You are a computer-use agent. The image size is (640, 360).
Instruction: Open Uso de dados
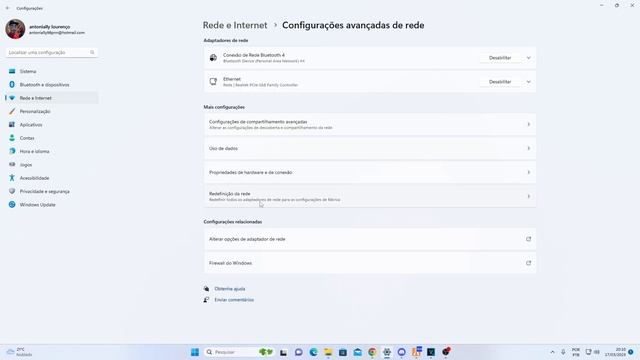[x=370, y=149]
